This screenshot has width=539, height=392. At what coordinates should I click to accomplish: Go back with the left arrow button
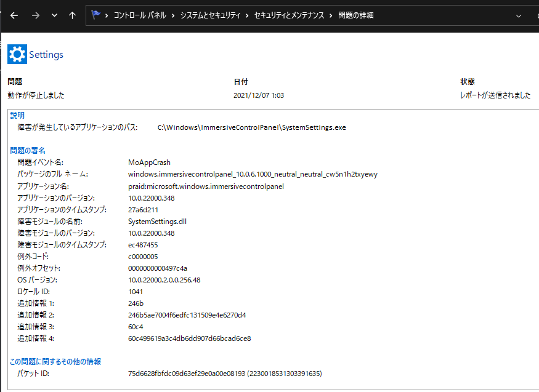click(14, 15)
